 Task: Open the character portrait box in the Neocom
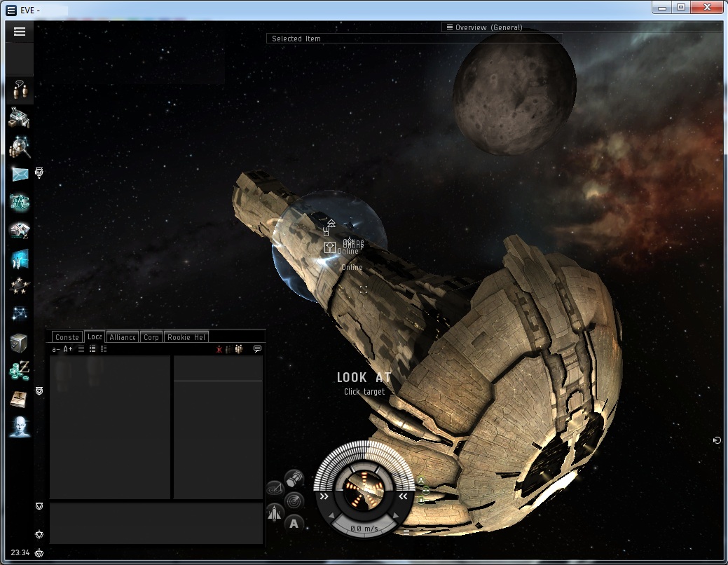20,60
